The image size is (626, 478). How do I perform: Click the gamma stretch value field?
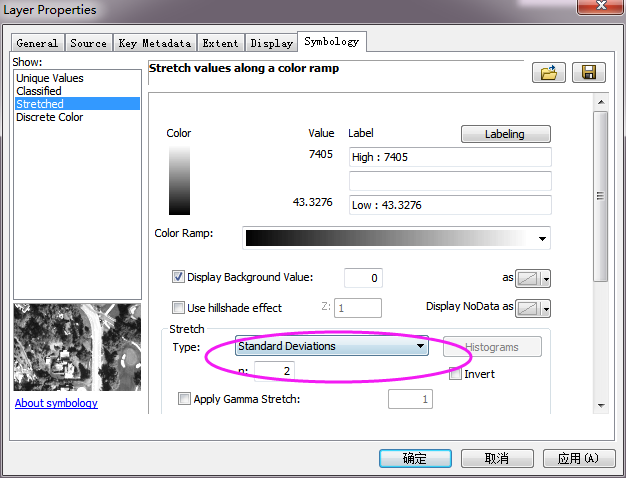[x=410, y=399]
